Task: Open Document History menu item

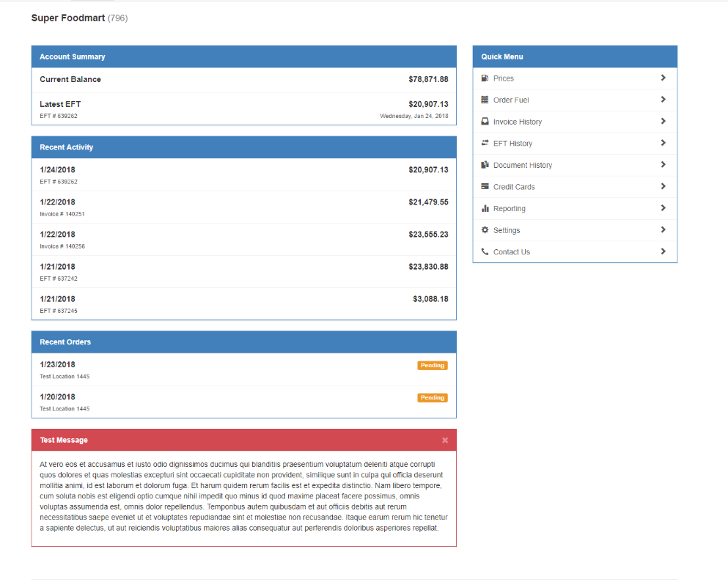Action: coord(575,165)
